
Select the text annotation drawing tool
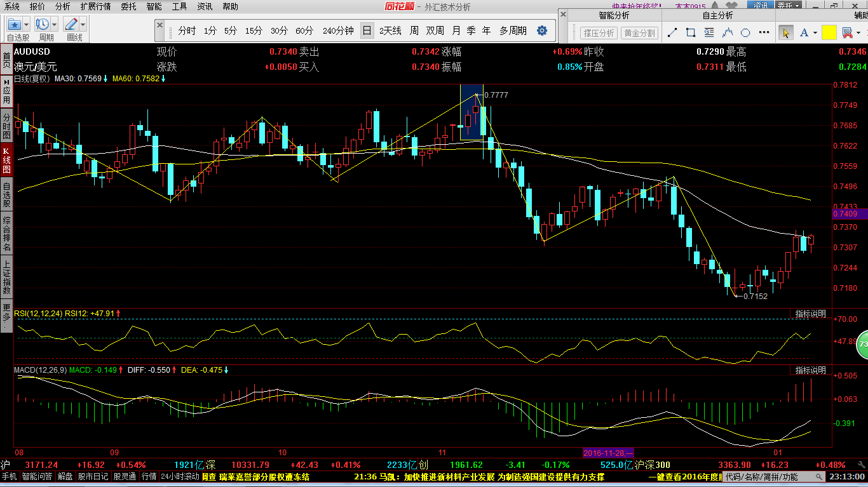pyautogui.click(x=709, y=32)
